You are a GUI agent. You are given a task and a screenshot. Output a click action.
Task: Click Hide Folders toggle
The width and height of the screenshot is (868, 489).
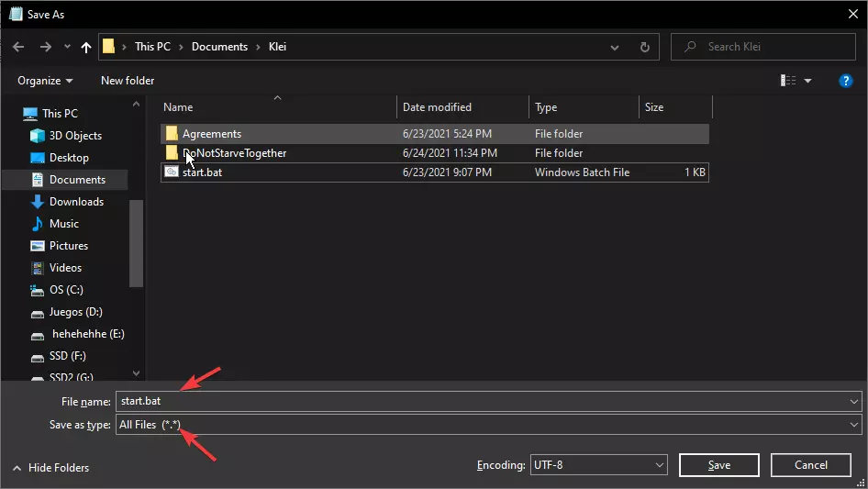(50, 468)
